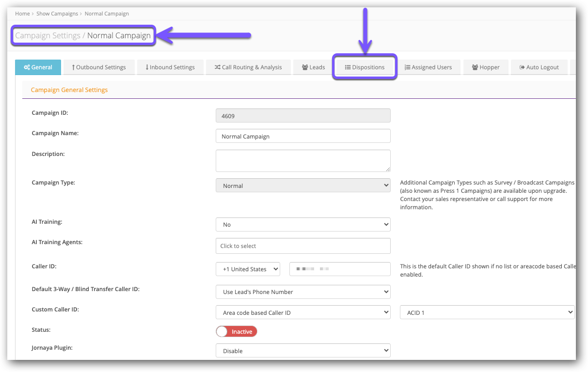Open the General tab

click(x=38, y=67)
